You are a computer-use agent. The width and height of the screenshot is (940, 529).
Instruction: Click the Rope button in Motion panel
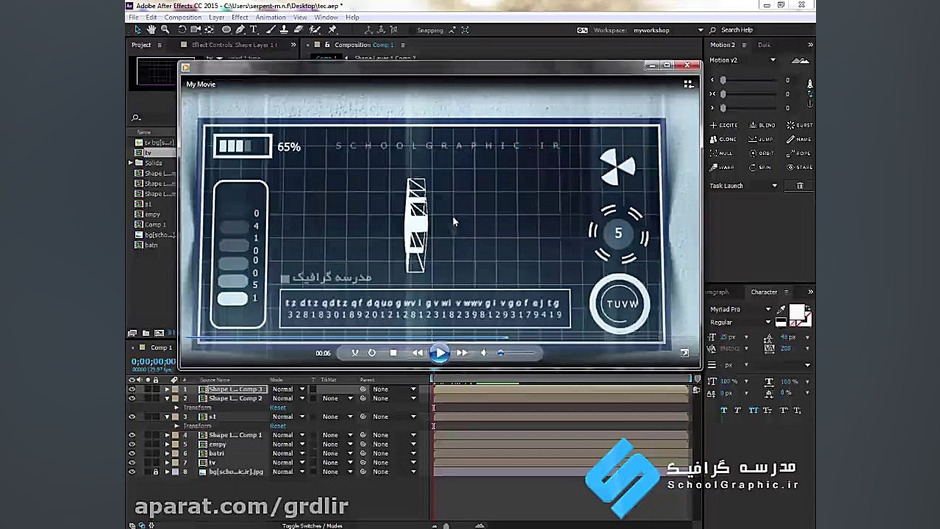pos(800,154)
